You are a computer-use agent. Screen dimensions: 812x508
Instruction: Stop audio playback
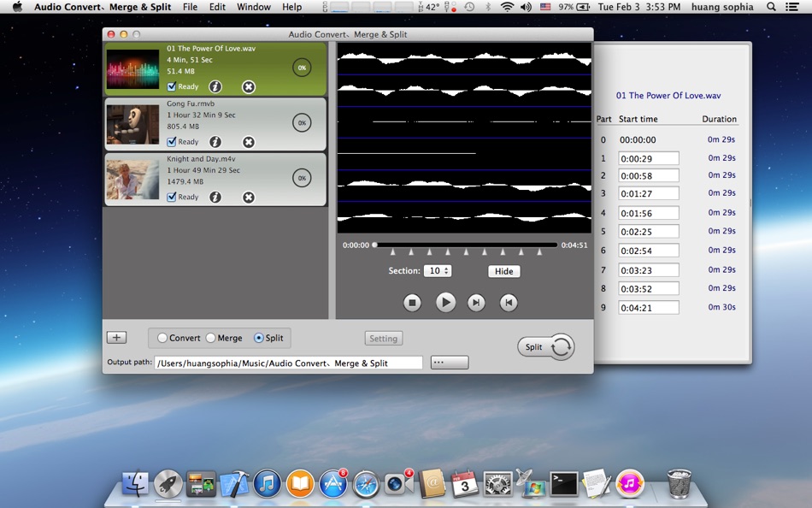click(x=412, y=302)
